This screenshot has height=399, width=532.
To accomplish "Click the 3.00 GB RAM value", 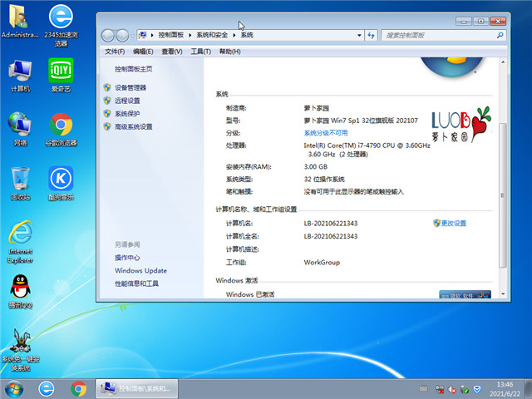I will (x=316, y=166).
